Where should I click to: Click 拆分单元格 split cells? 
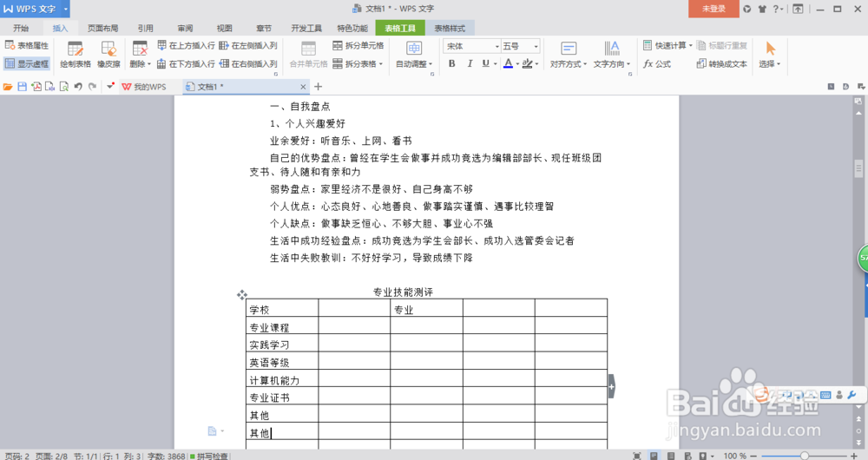pos(358,45)
